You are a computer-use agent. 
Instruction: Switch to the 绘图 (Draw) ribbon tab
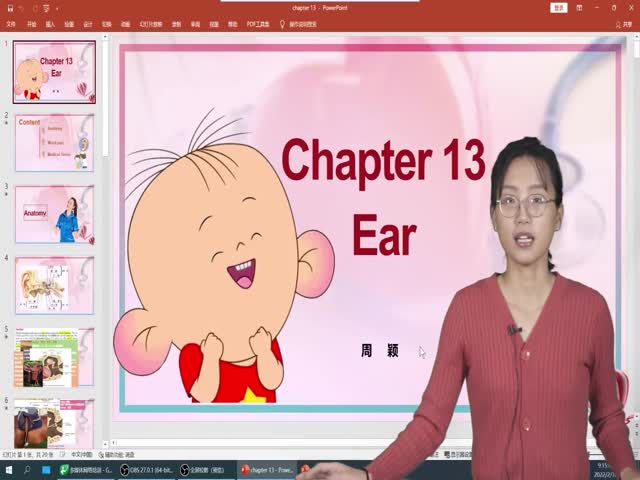pyautogui.click(x=69, y=24)
